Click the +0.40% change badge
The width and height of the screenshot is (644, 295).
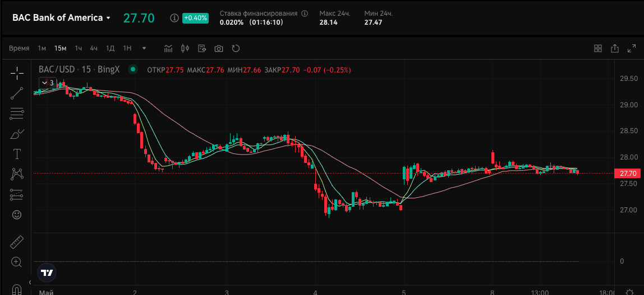(195, 18)
